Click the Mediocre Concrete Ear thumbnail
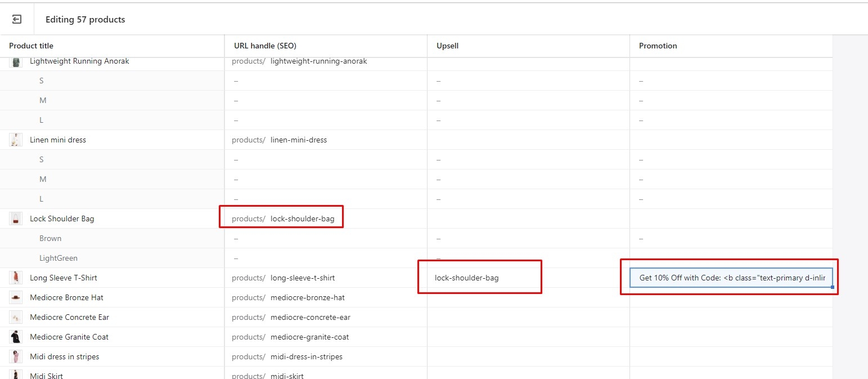This screenshot has width=868, height=379. (16, 317)
